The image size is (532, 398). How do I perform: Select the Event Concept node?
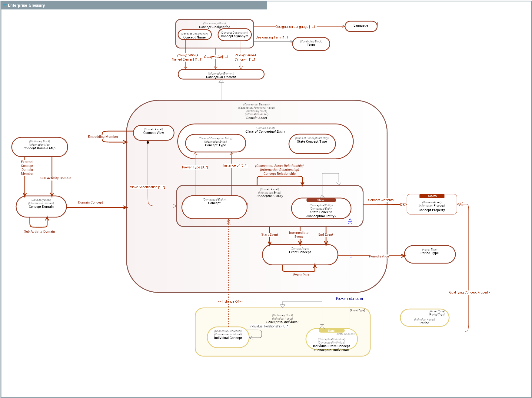click(300, 255)
